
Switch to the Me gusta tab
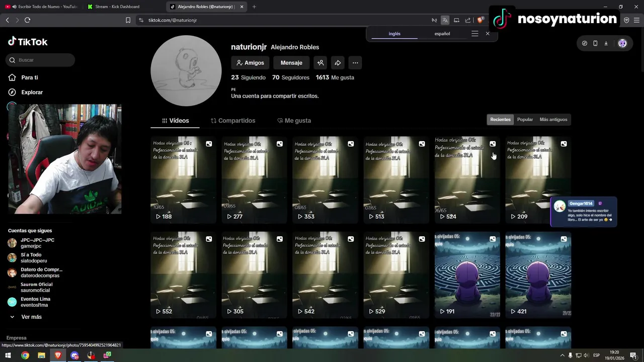294,121
